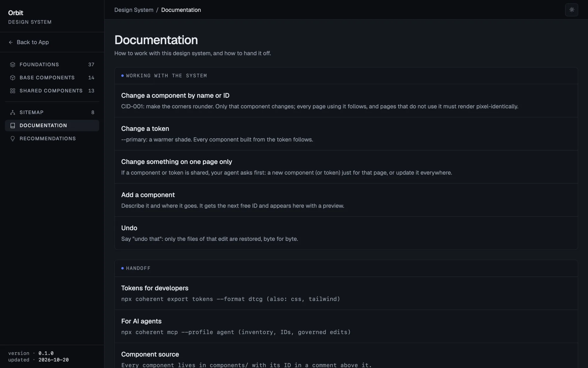Select the Documentation nav item label

pos(43,125)
